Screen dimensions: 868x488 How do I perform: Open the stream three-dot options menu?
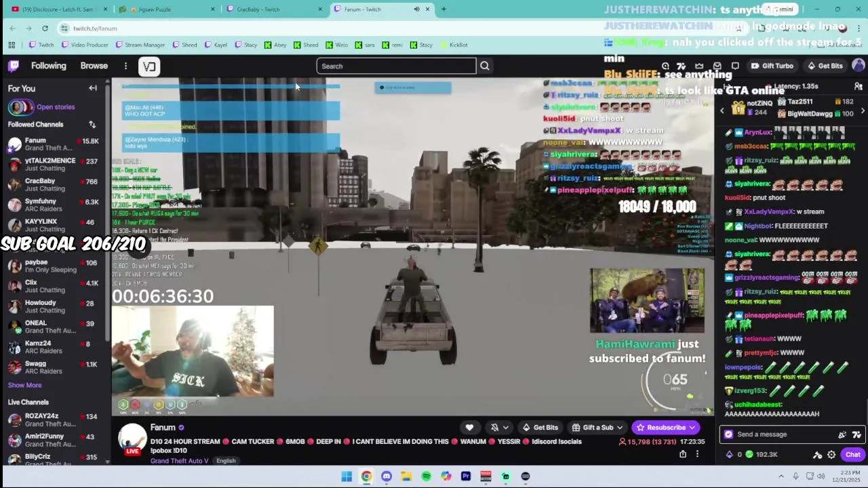pos(697,454)
